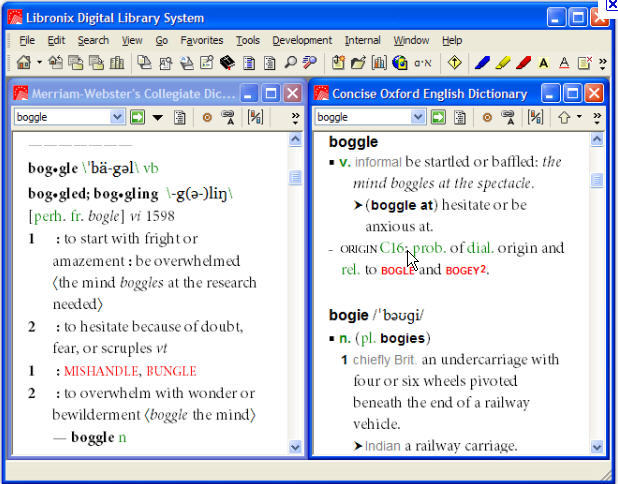The height and width of the screenshot is (484, 618).
Task: Follow the red BOGLE cross-reference link
Action: coord(397,271)
